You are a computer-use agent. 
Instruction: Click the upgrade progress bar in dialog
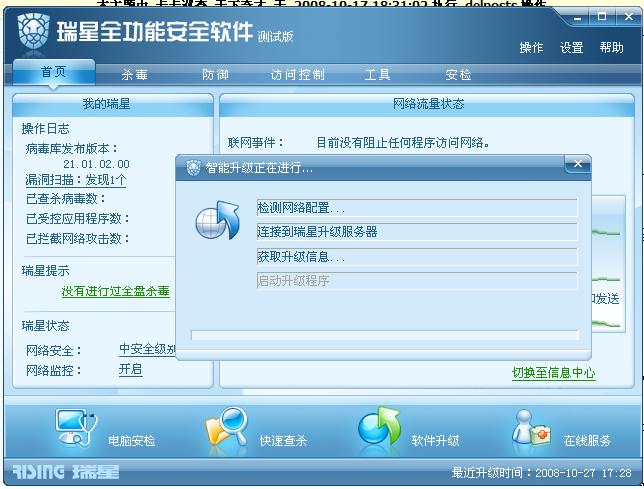tap(385, 335)
